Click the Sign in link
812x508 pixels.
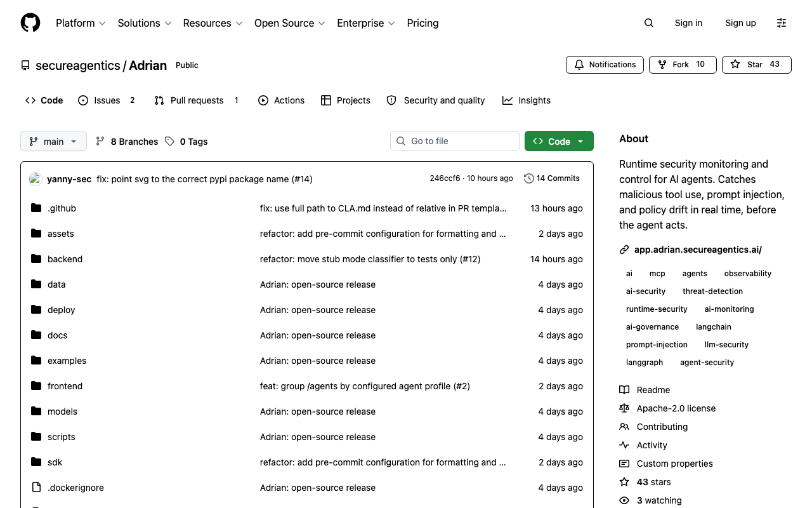point(688,23)
